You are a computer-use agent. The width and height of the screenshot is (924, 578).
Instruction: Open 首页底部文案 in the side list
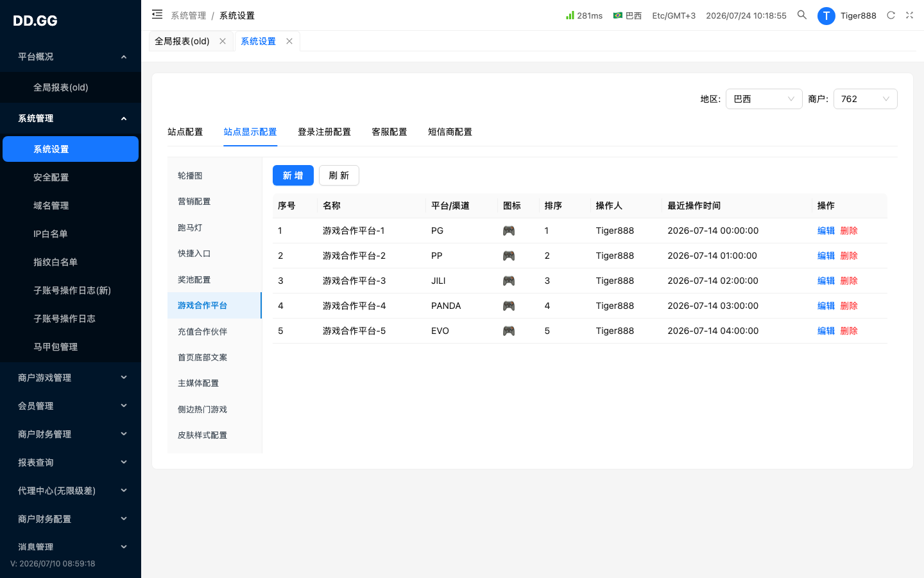[x=214, y=357]
